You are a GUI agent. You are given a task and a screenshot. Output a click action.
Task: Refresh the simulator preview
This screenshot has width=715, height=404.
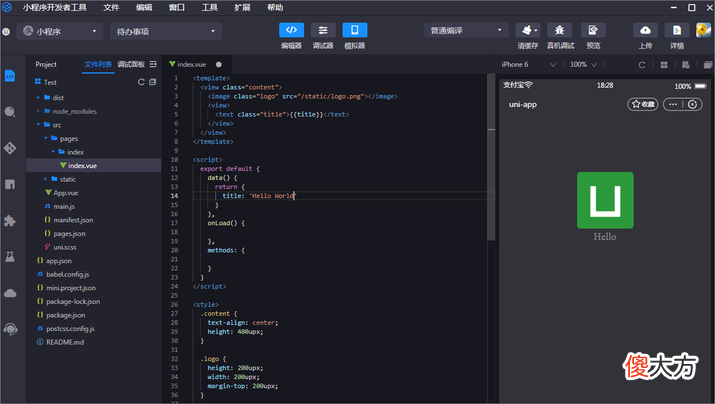642,65
